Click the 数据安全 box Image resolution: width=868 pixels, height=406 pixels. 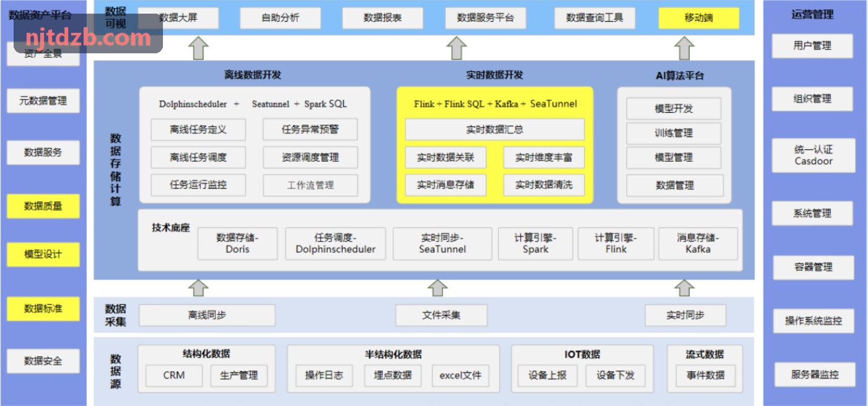(43, 361)
